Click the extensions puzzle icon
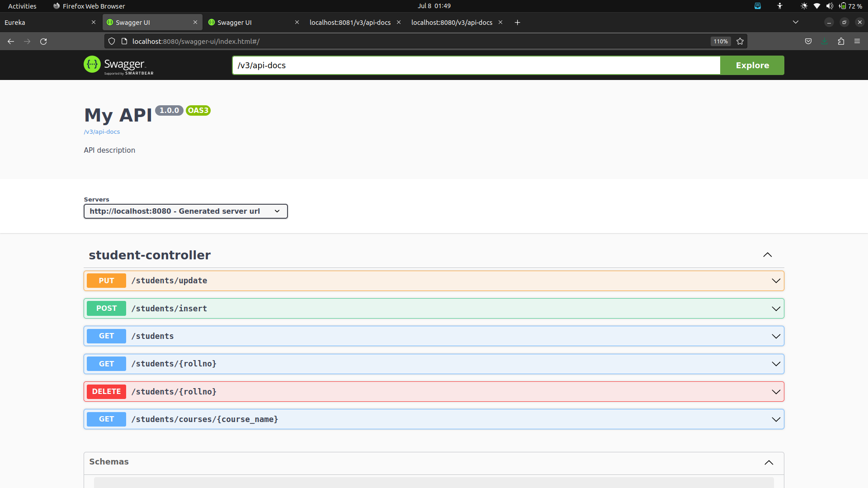Viewport: 868px width, 488px height. coord(841,41)
